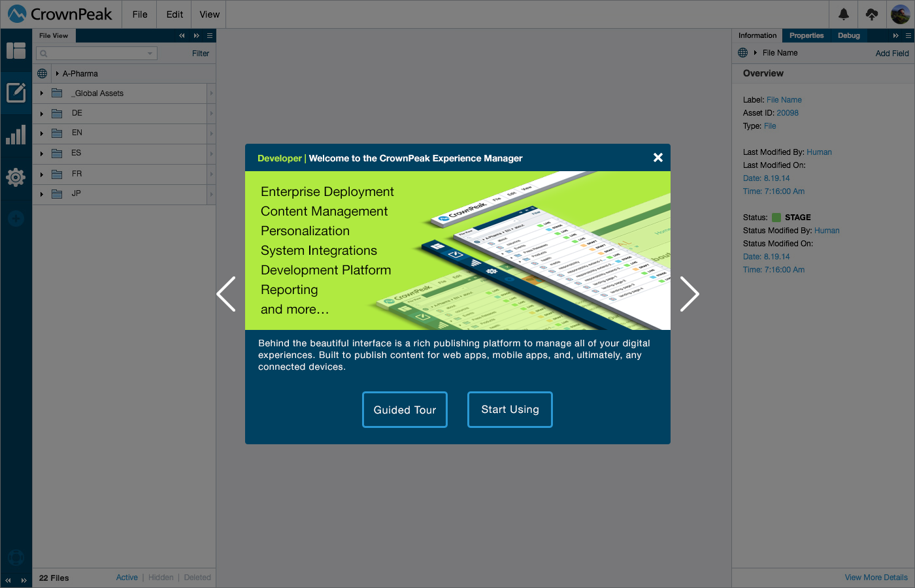Go to the next welcome slide arrow
The width and height of the screenshot is (915, 588).
click(x=690, y=294)
